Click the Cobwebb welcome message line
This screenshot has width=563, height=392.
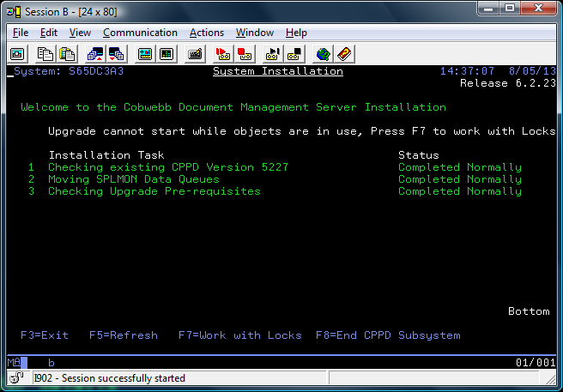pyautogui.click(x=233, y=107)
